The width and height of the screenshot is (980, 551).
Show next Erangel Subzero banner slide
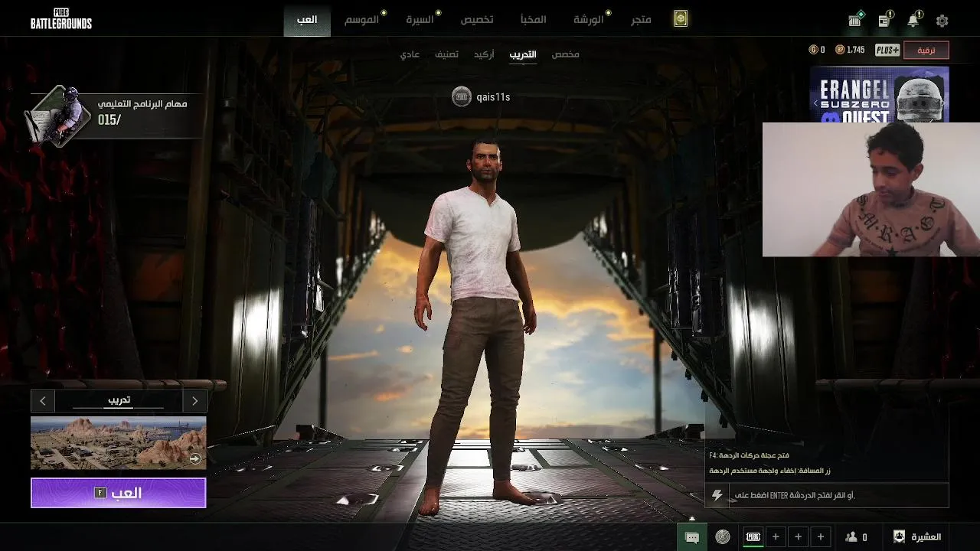click(943, 103)
